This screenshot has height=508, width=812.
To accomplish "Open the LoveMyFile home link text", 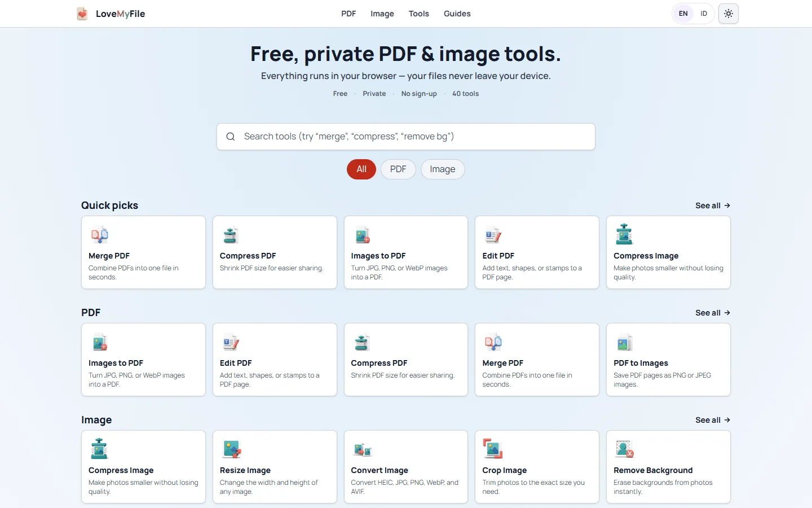I will coord(121,14).
